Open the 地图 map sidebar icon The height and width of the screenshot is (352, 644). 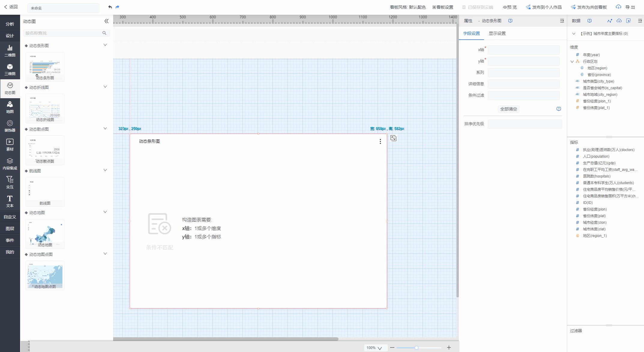[x=10, y=107]
